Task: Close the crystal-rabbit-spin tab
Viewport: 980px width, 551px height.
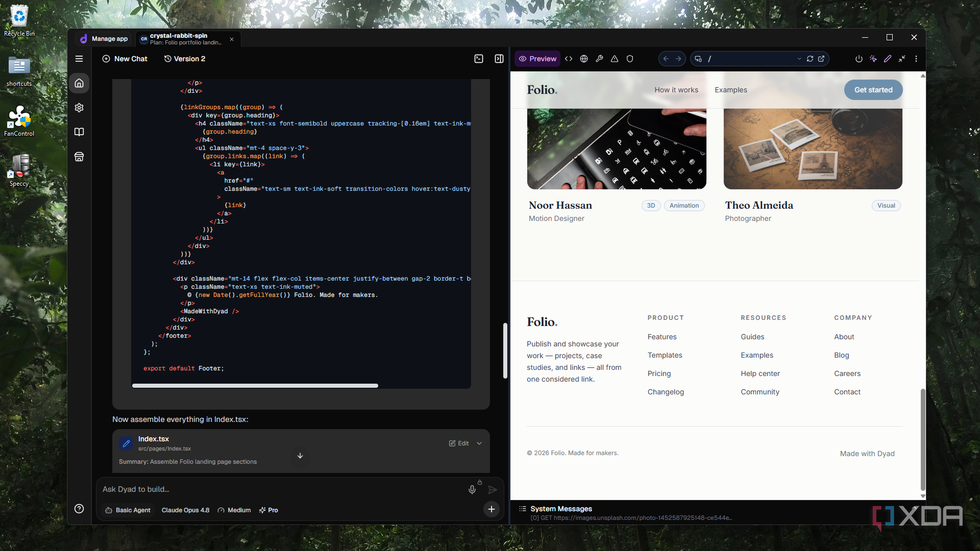Action: click(x=232, y=39)
